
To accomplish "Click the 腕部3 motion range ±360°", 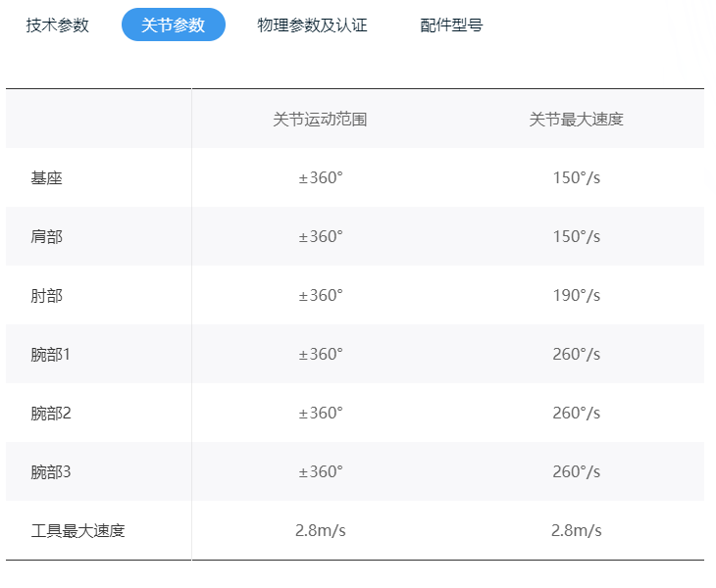I will (321, 472).
